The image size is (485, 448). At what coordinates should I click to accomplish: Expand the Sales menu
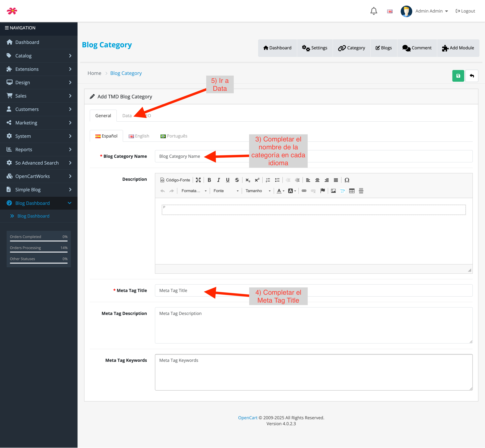39,96
